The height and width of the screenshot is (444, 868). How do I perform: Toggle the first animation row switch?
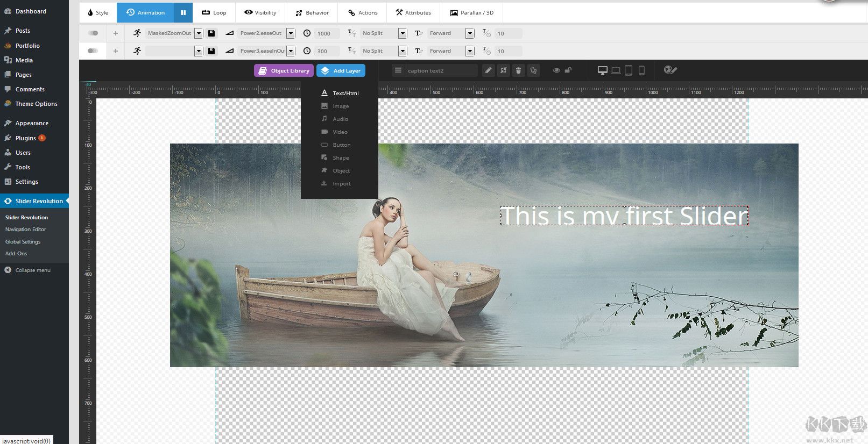coord(93,33)
